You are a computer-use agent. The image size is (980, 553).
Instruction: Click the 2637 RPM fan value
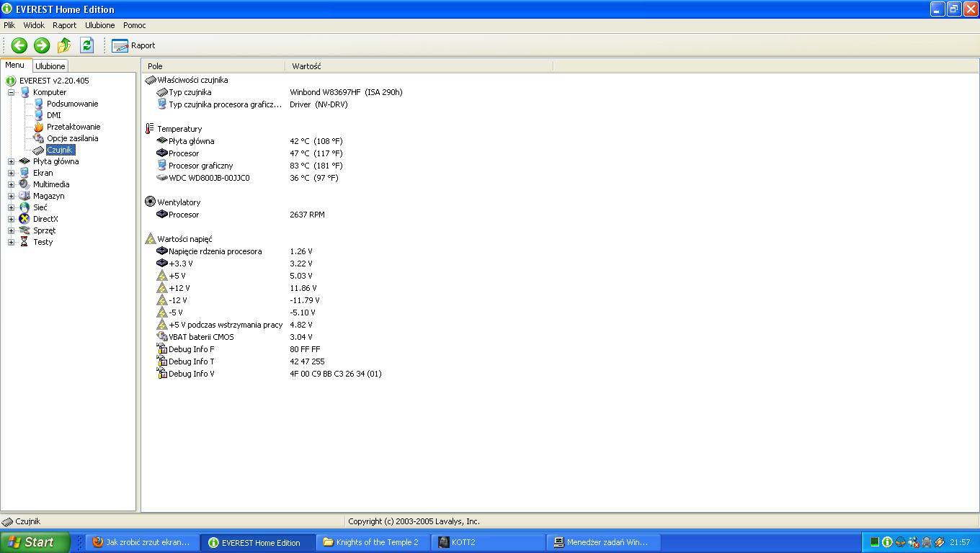[x=307, y=215]
